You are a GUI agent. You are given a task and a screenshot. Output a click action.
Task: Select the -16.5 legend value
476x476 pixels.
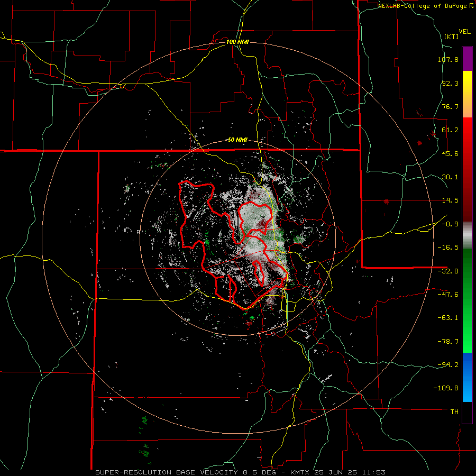point(448,248)
